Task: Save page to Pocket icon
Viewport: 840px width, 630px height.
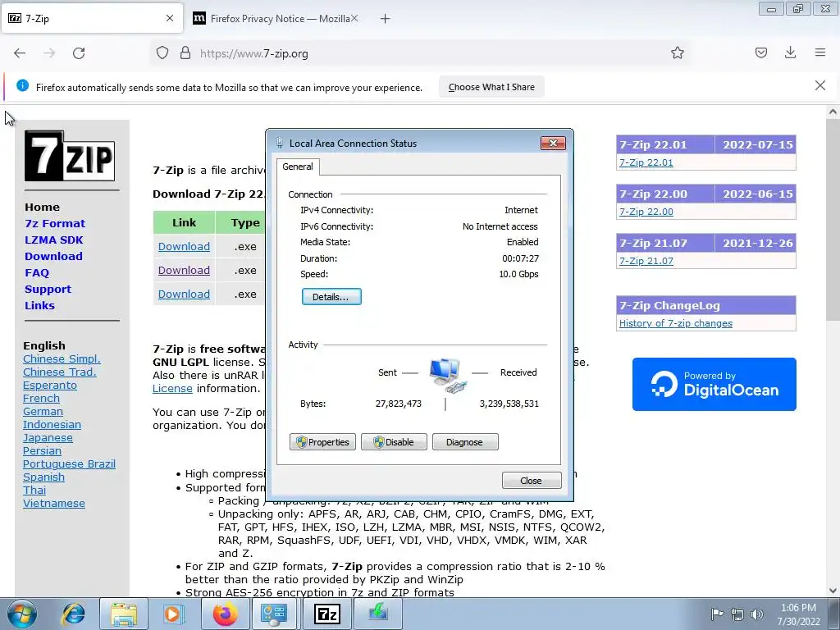Action: point(761,53)
